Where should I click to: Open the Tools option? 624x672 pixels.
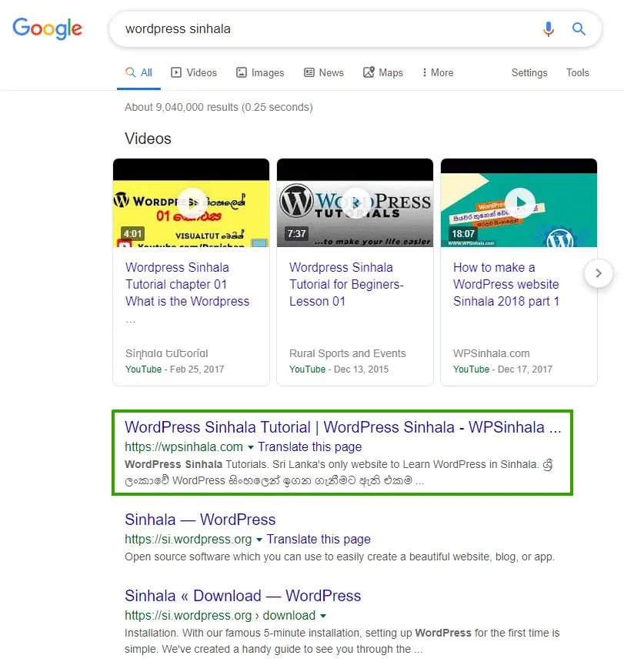click(x=577, y=72)
